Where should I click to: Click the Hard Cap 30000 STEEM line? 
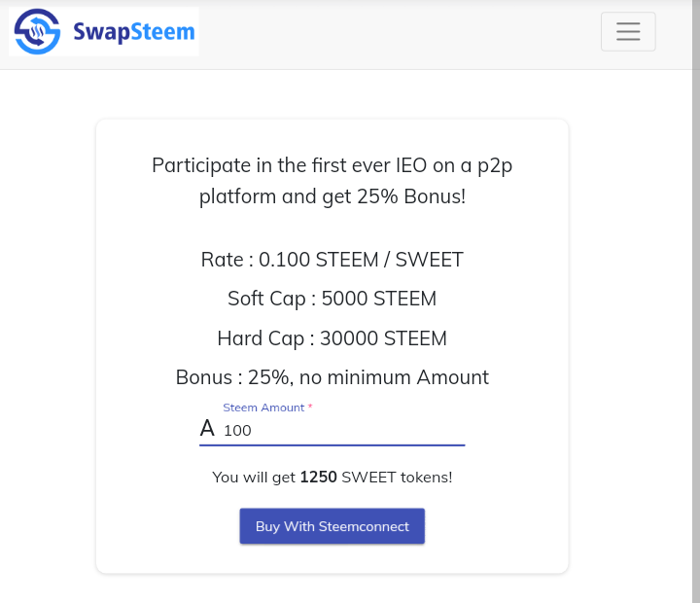pyautogui.click(x=332, y=338)
